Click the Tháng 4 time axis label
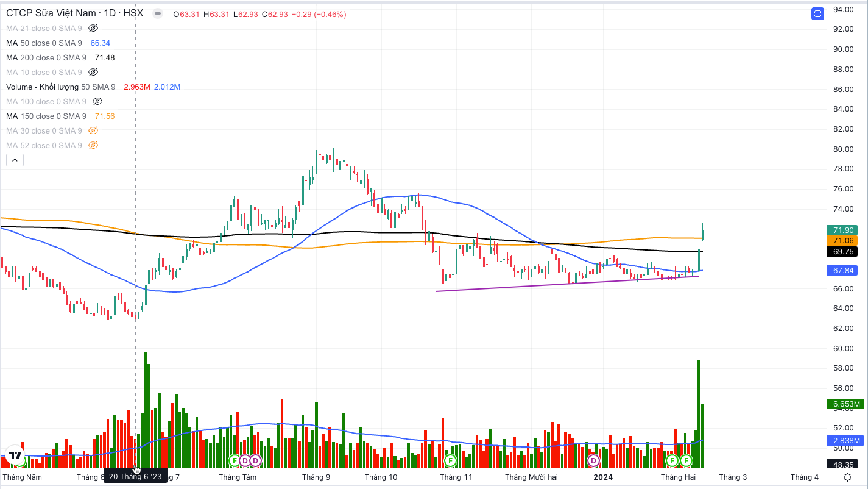The height and width of the screenshot is (489, 868). [805, 477]
